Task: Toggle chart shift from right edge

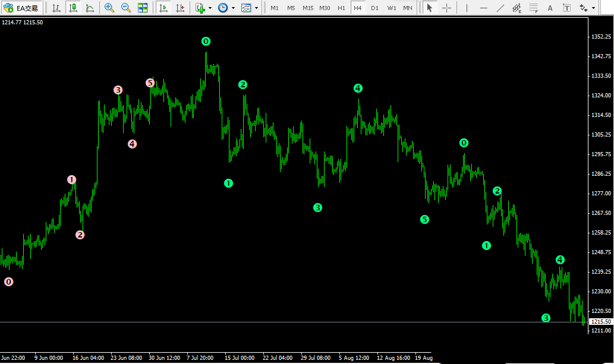Action: (180, 8)
